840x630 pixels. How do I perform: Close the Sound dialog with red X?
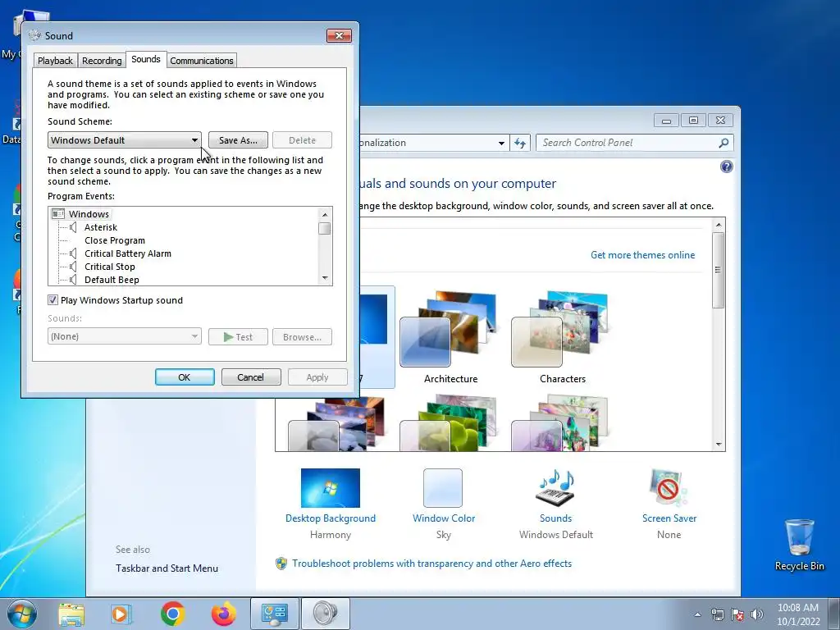tap(339, 36)
